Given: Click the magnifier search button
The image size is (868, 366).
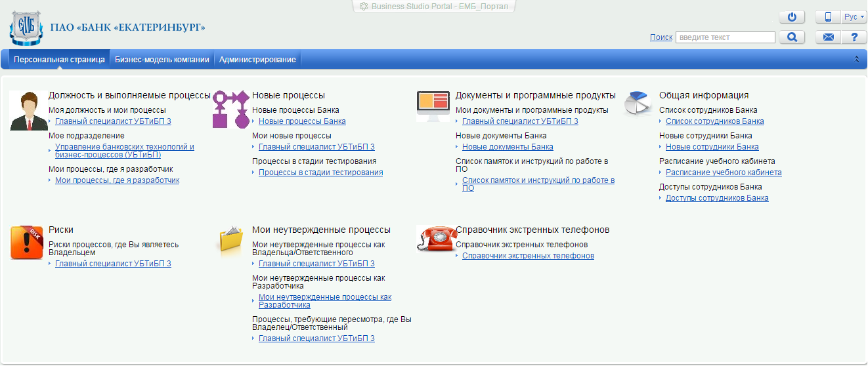Looking at the screenshot, I should [x=792, y=37].
